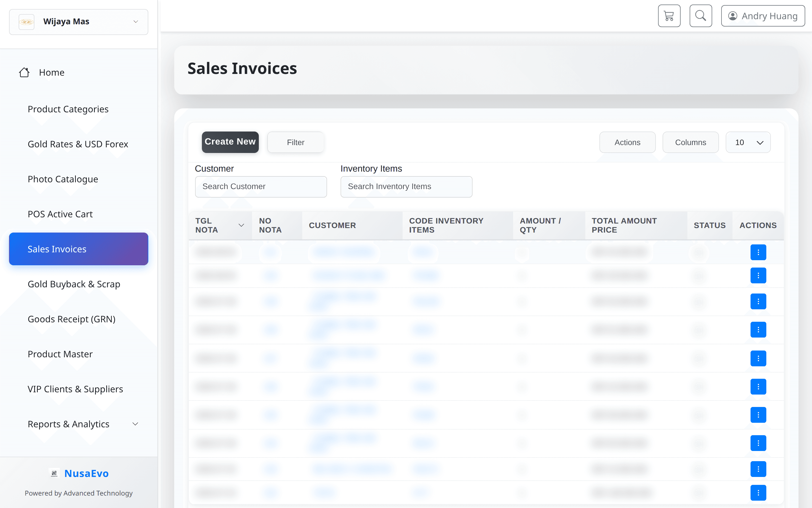Click the Home house icon
Viewport: 812px width, 508px height.
[24, 72]
